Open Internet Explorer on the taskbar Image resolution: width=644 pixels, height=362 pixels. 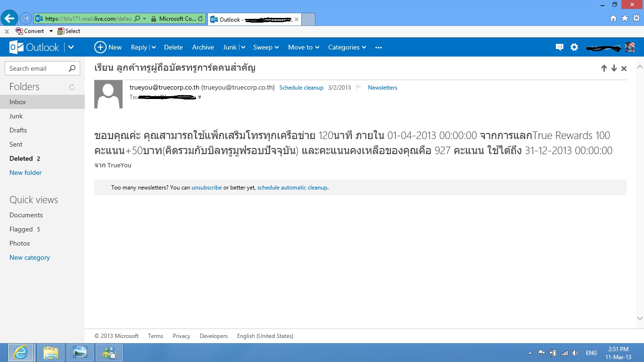(x=20, y=353)
